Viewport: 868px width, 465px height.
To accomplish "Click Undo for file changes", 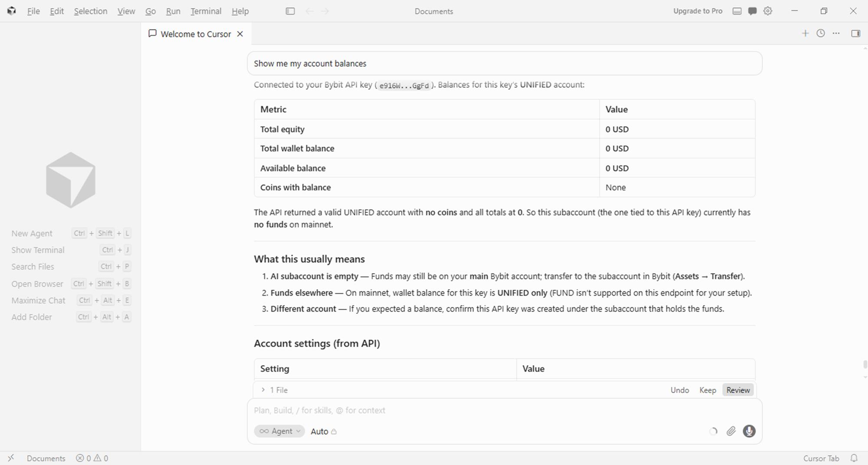I will (680, 390).
